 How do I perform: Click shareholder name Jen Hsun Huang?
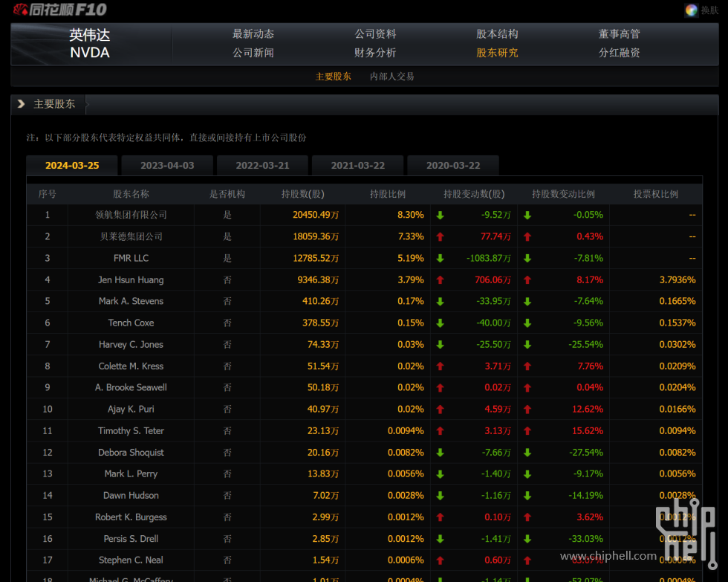[x=131, y=280]
